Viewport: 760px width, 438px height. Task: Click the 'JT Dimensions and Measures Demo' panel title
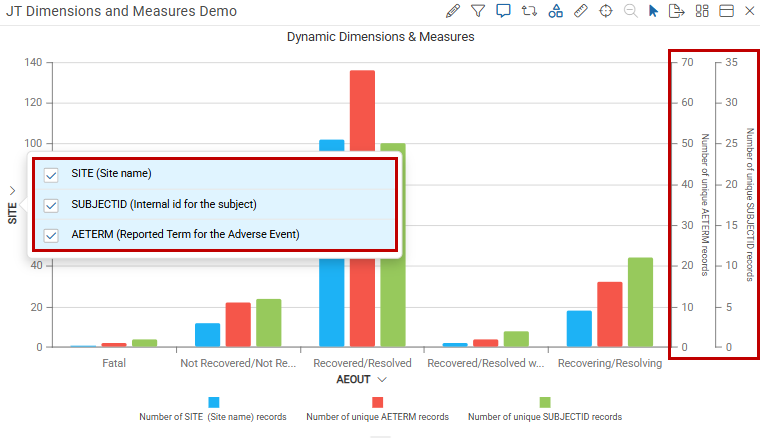[122, 11]
